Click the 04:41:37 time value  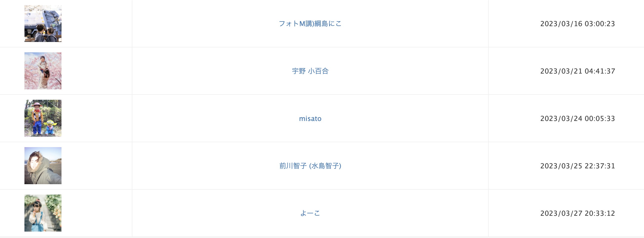click(600, 71)
